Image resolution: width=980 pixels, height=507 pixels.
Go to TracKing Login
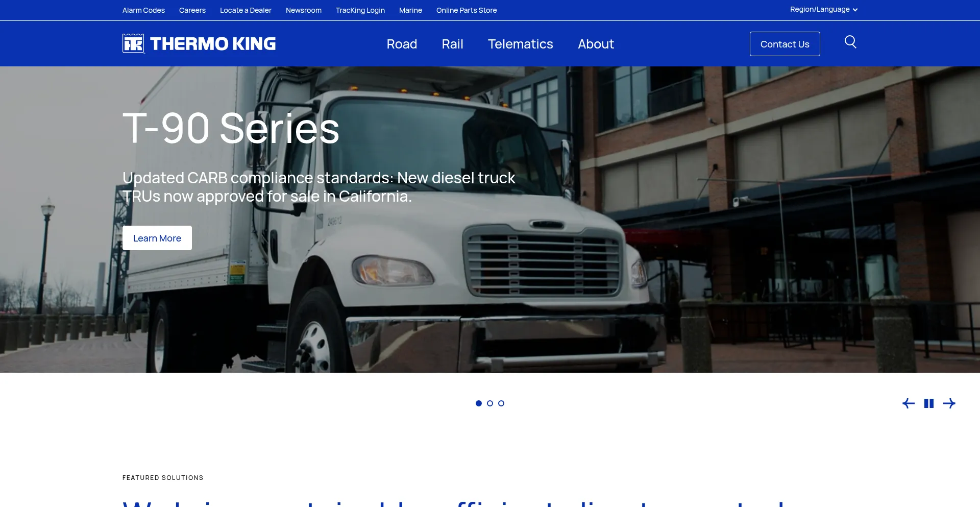[360, 10]
